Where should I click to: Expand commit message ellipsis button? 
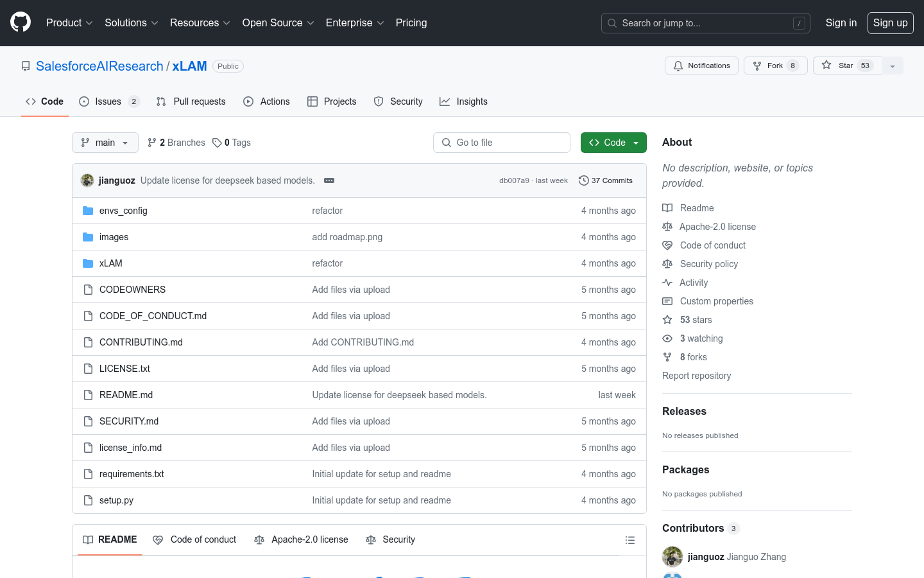pos(329,180)
